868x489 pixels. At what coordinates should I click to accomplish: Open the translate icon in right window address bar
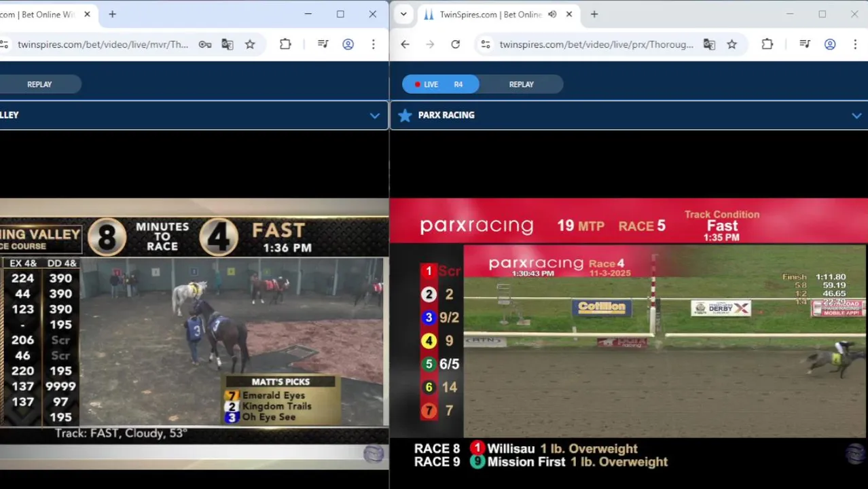[x=709, y=44]
